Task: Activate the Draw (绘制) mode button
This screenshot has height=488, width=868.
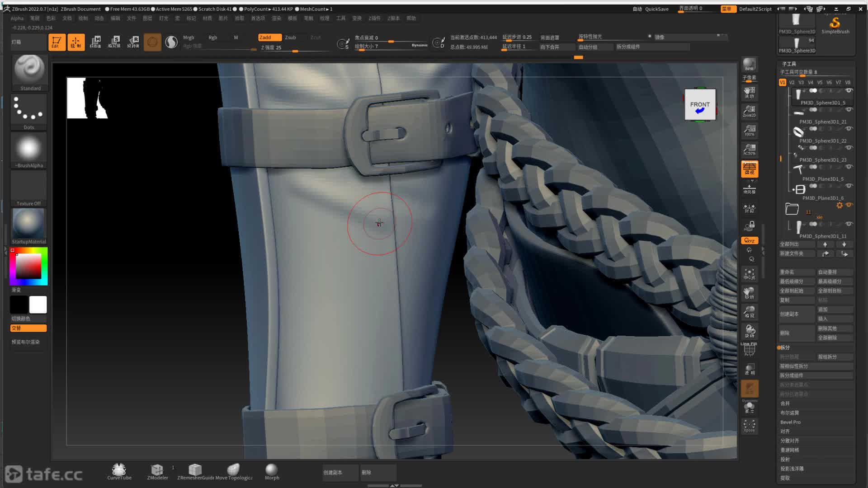Action: (76, 42)
